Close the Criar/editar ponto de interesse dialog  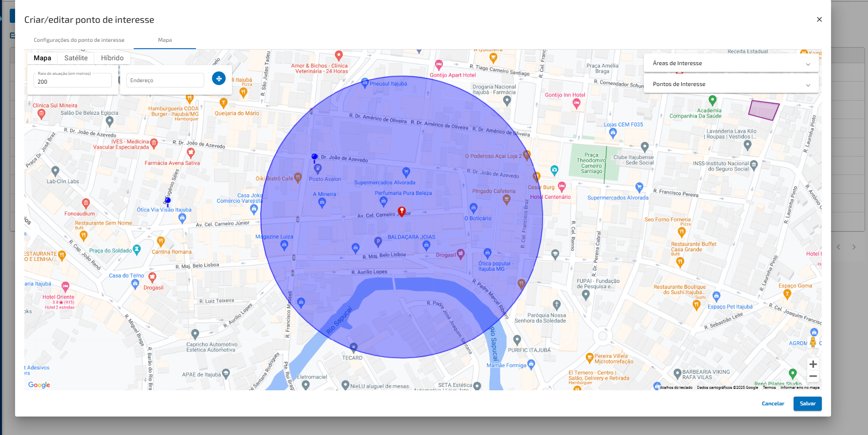(x=819, y=19)
